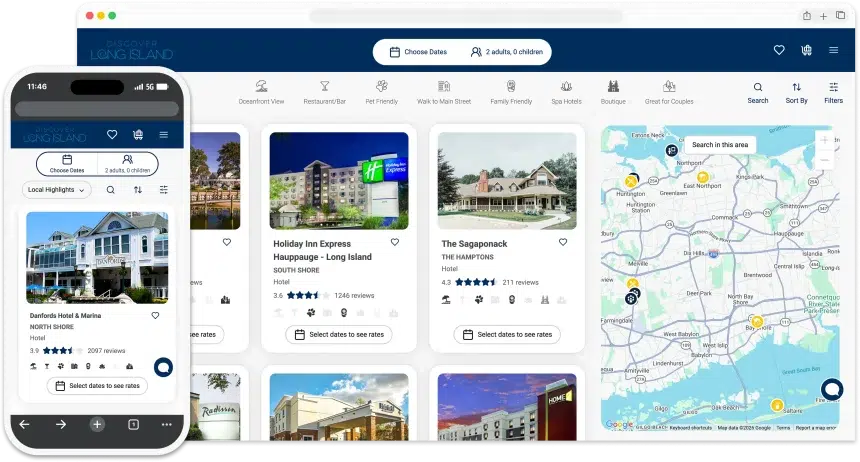
Task: Filter by Pet Friendly paw icon
Action: [x=381, y=87]
